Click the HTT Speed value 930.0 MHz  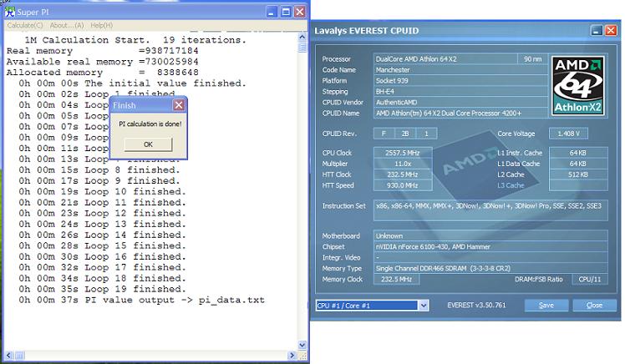[403, 185]
